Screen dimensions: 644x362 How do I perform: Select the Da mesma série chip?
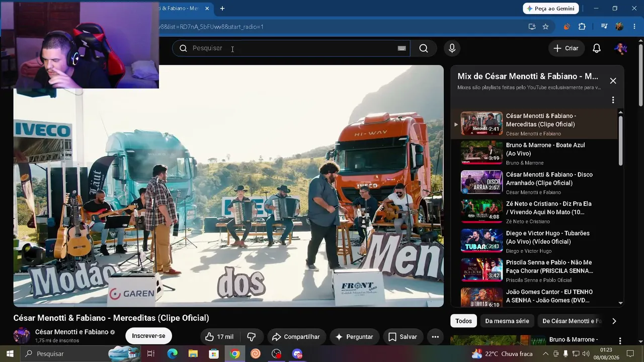[507, 321]
